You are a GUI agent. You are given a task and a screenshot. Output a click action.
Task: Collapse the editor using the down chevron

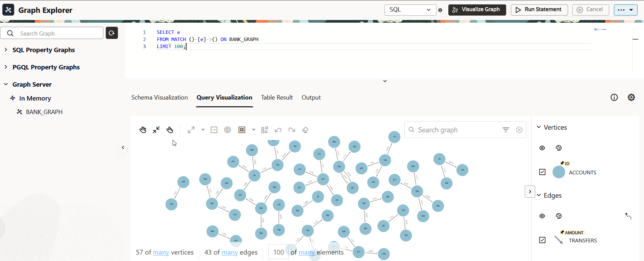[385, 81]
